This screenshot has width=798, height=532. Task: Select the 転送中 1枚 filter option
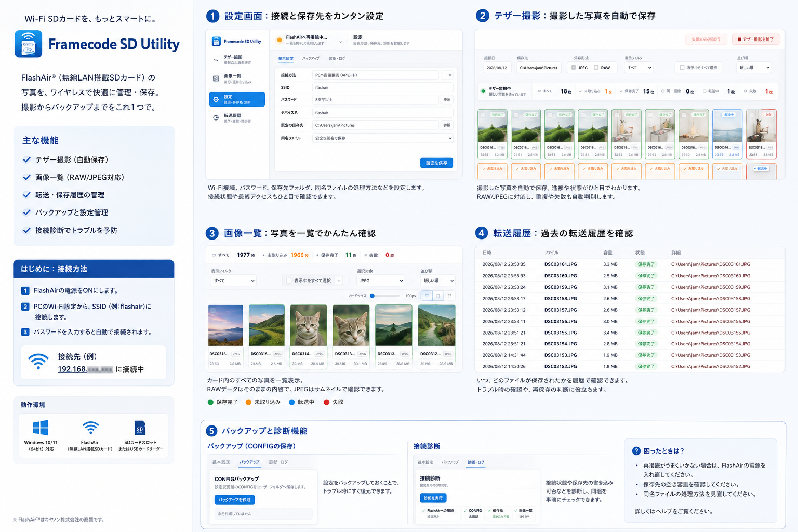click(x=704, y=91)
